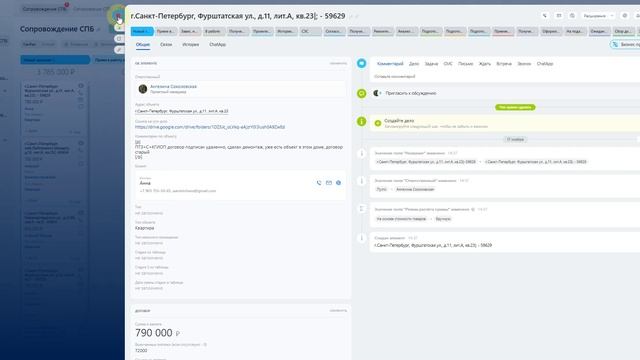Call contact Анна via phone icon
Image resolution: width=640 pixels, height=360 pixels.
(x=319, y=183)
